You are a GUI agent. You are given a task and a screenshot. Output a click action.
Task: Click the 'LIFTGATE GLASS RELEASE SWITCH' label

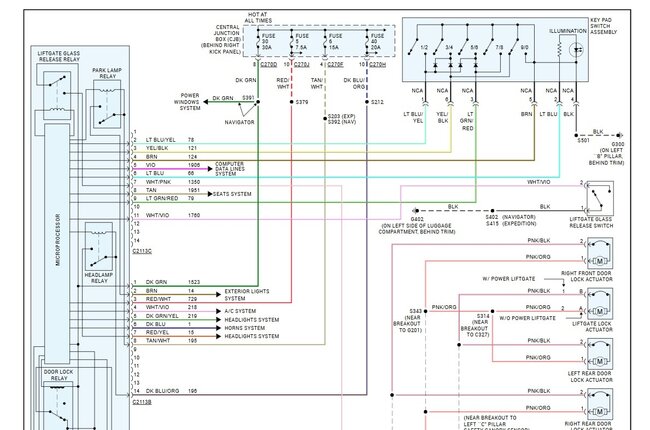click(591, 222)
